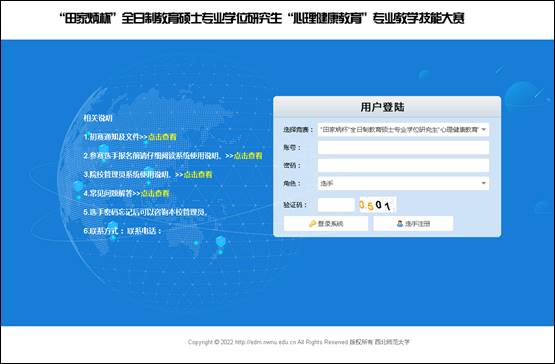Click the 验证码 verification code field
555x364 pixels.
[336, 205]
